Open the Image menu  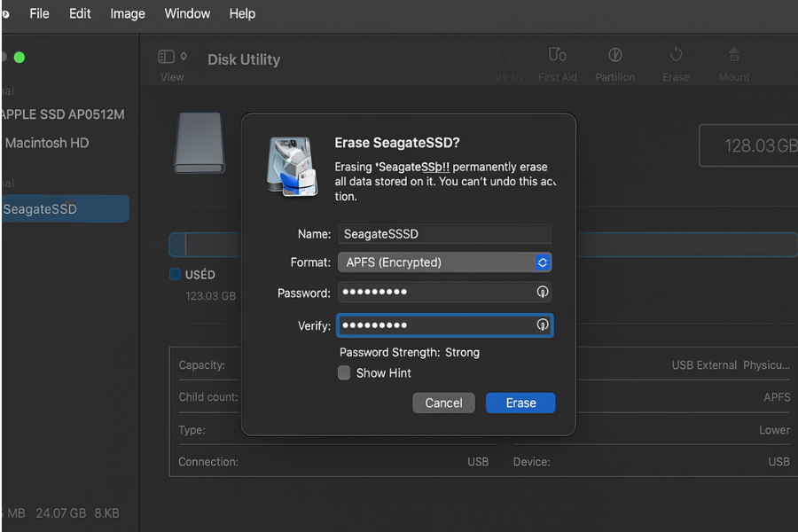pyautogui.click(x=127, y=13)
